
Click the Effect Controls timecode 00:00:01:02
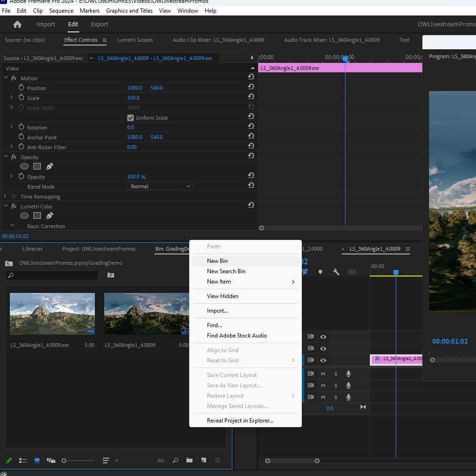coord(15,236)
